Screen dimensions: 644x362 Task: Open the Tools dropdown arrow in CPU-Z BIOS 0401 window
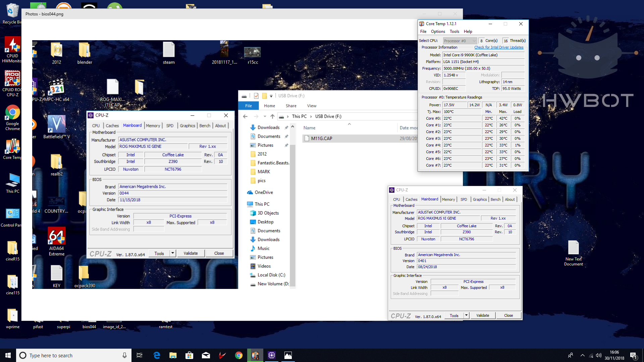click(x=466, y=315)
